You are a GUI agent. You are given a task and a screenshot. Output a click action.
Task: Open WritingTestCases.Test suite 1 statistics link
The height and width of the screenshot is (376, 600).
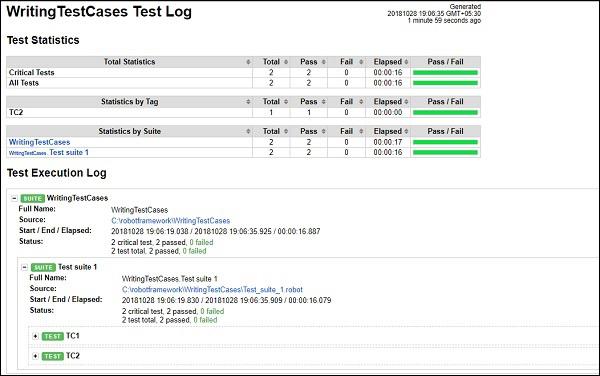pos(49,152)
